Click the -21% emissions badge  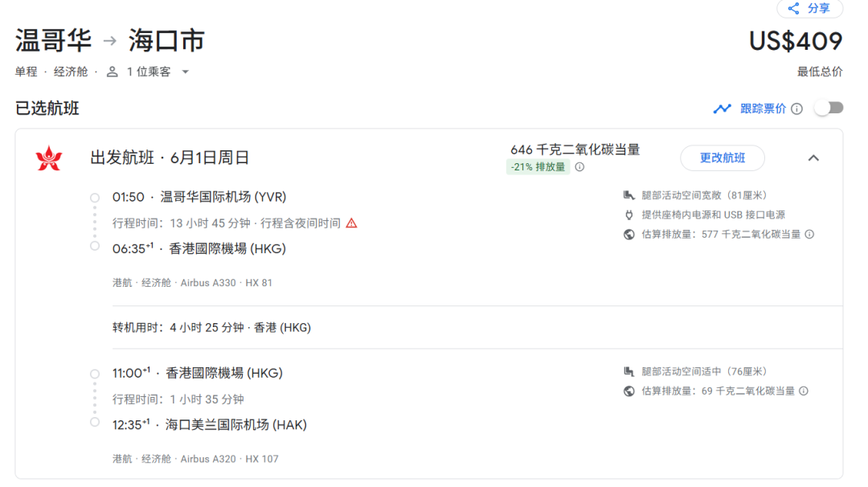538,167
